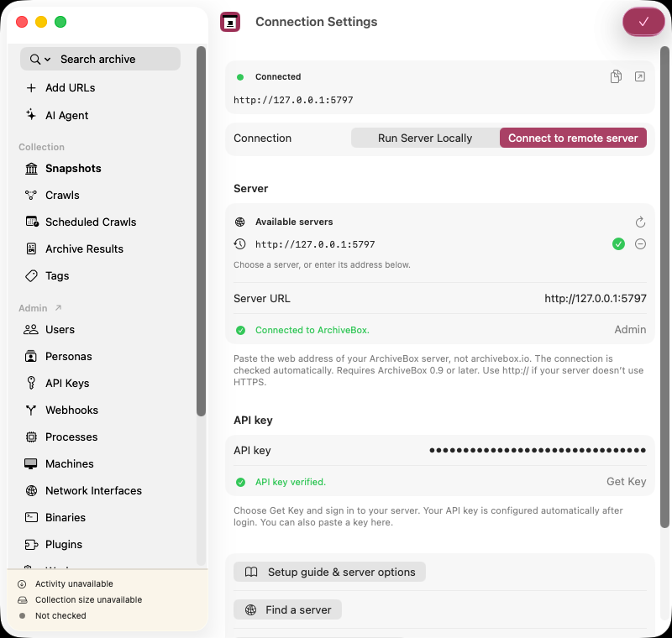Click the Find a server button
The width and height of the screenshot is (672, 638).
pyautogui.click(x=287, y=609)
